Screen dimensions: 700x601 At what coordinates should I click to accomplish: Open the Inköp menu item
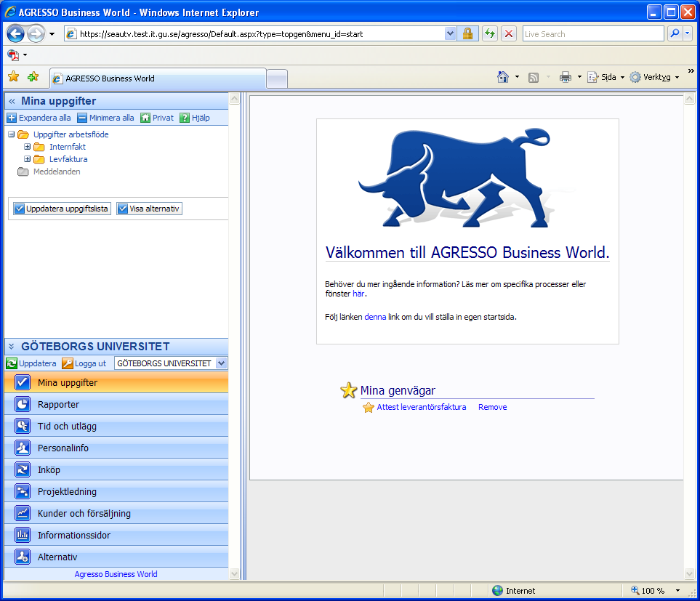coord(116,469)
